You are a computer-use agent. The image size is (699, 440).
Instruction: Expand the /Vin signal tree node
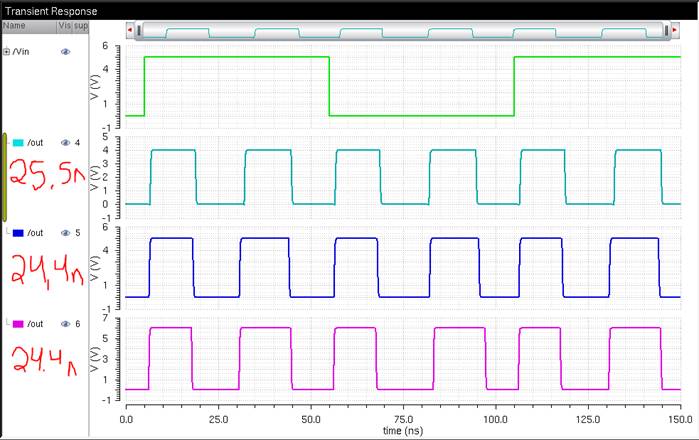[x=7, y=51]
